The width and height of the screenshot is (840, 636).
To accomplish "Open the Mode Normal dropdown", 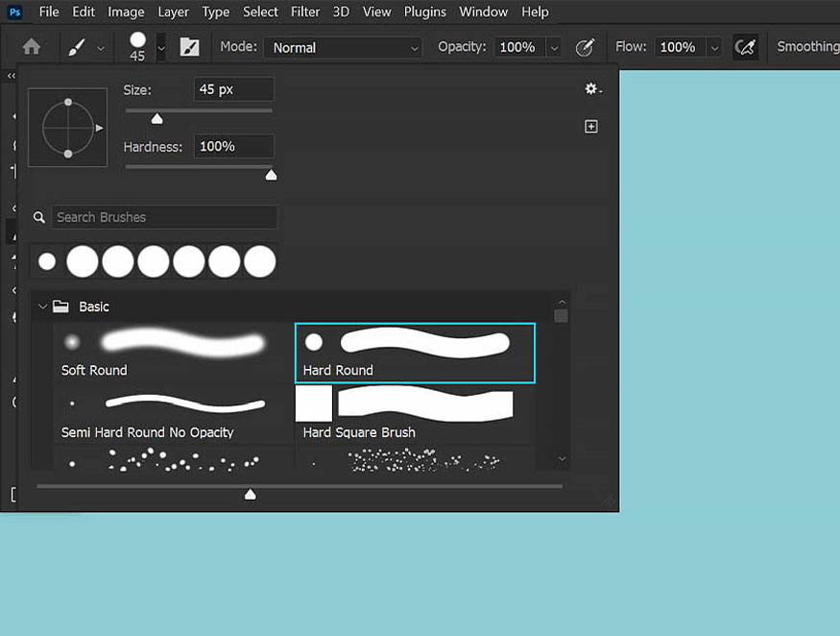I will pyautogui.click(x=343, y=48).
